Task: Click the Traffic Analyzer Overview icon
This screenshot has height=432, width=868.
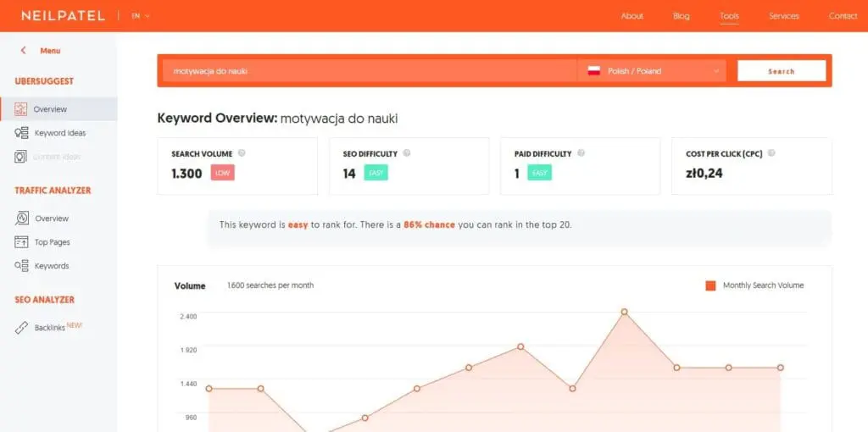Action: point(21,218)
